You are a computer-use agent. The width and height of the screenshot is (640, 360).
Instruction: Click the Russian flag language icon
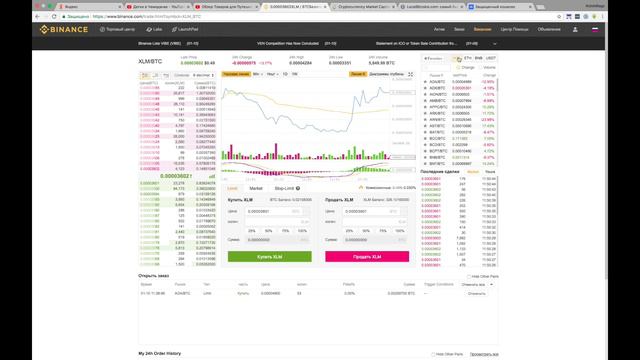click(x=595, y=29)
